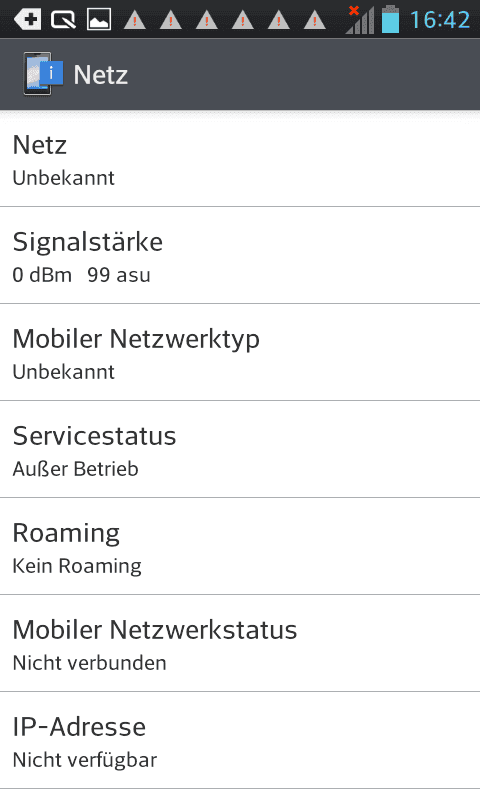This screenshot has height=800, width=480.
Task: Tap the phone info app icon
Action: click(x=43, y=74)
